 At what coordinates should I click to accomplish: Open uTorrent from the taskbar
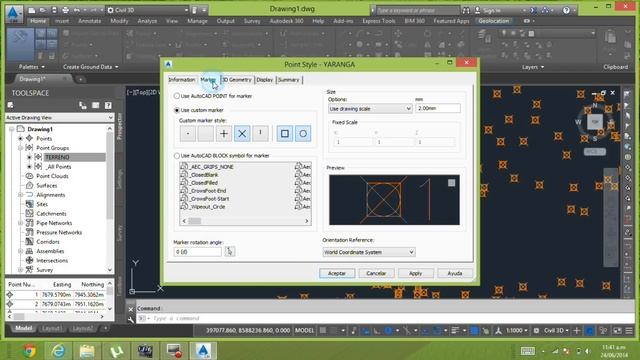click(x=116, y=351)
